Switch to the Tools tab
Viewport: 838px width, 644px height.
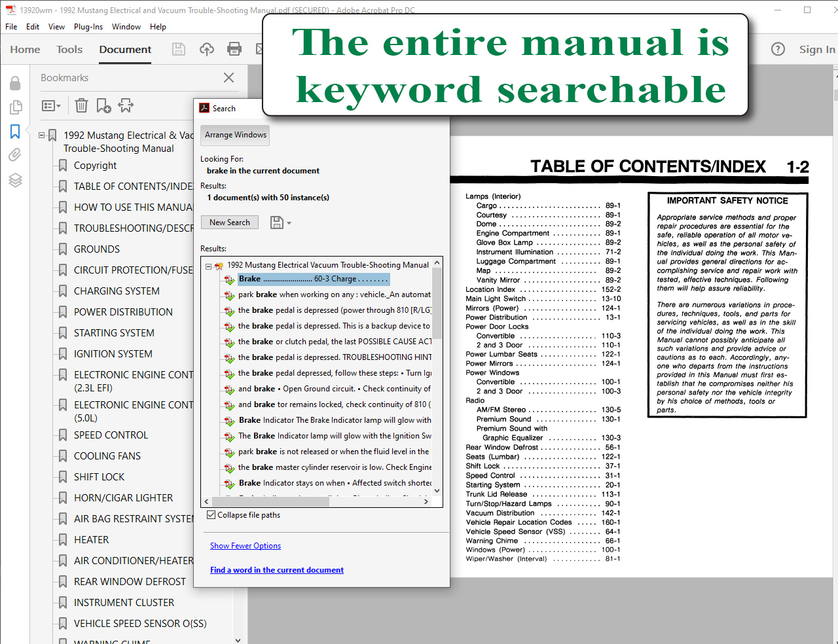coord(69,49)
